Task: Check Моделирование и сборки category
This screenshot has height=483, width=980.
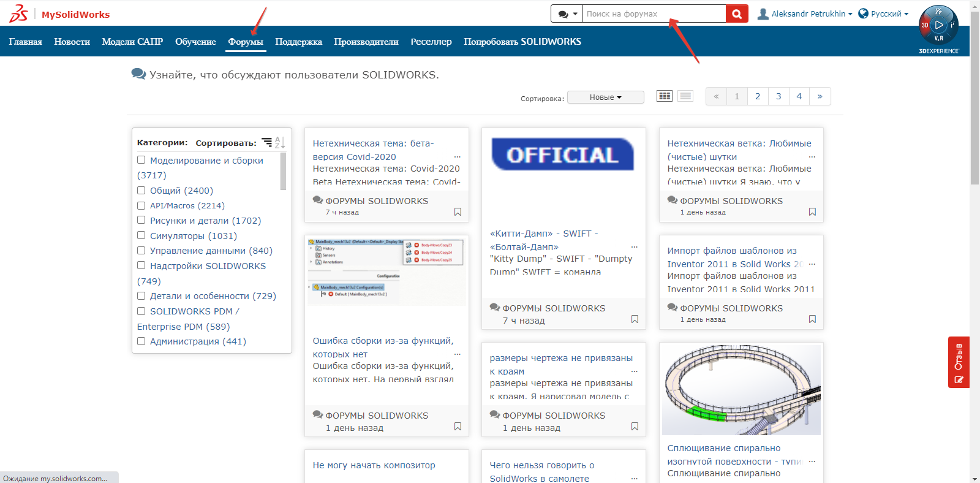Action: point(141,160)
